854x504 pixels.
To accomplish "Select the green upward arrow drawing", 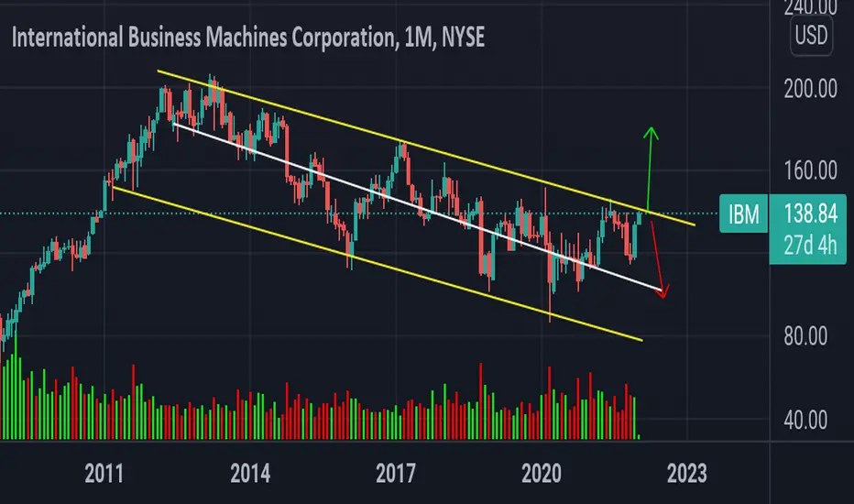I will pyautogui.click(x=650, y=169).
